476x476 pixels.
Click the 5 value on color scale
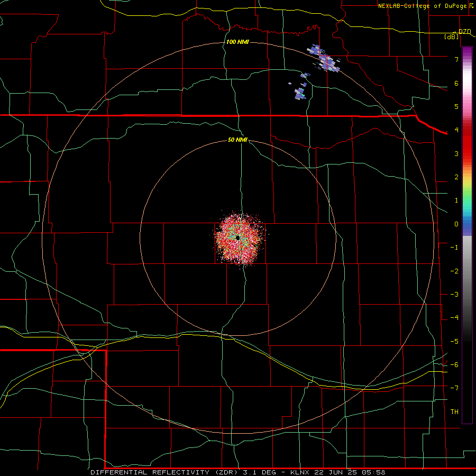[x=456, y=106]
